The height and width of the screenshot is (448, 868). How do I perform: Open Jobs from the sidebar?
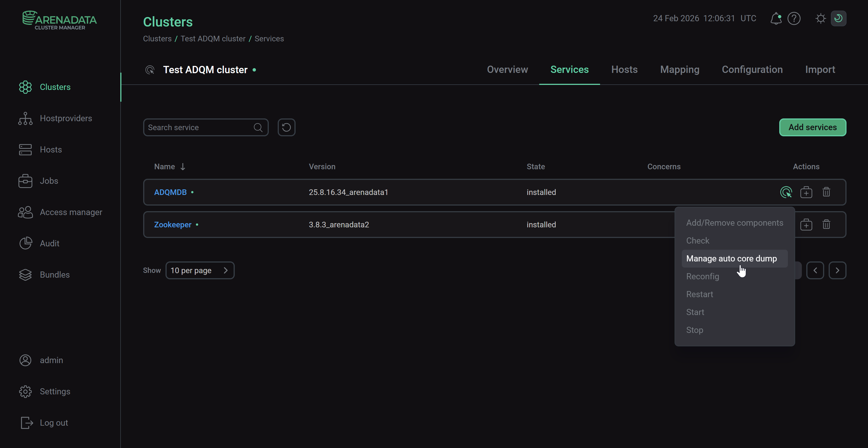(x=49, y=181)
